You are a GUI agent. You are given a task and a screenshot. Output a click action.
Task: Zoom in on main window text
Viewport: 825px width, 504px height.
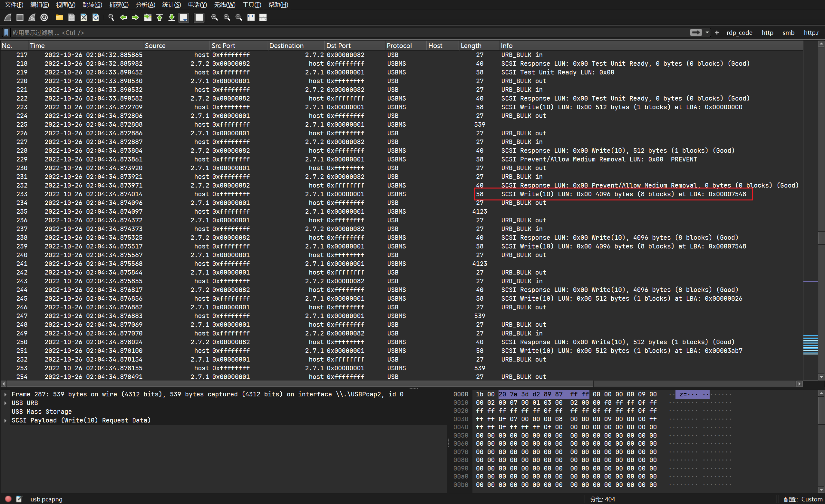(x=215, y=17)
